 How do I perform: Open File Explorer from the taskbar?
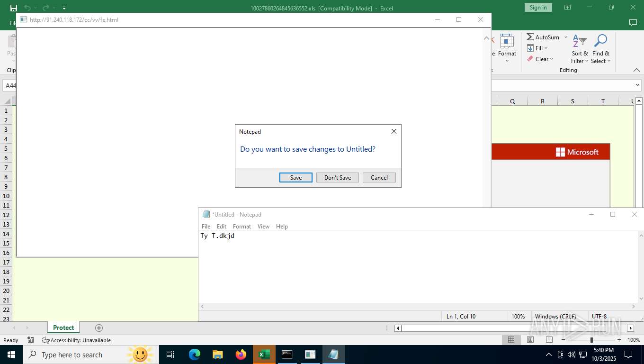(x=217, y=355)
